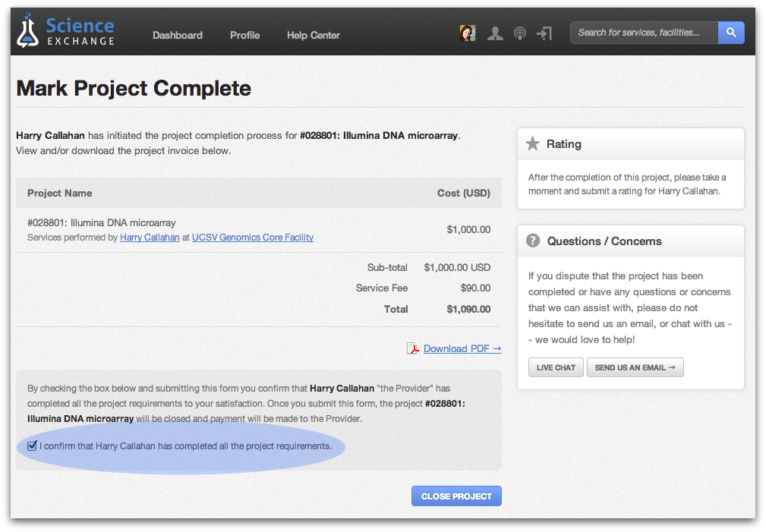Viewport: 766px width, 532px height.
Task: Click the person silhouette icon in header
Action: 495,33
